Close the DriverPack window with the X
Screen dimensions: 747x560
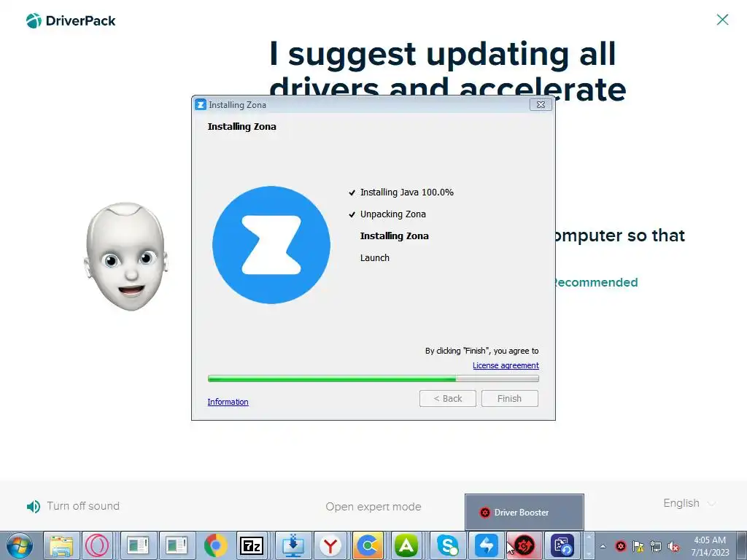722,20
